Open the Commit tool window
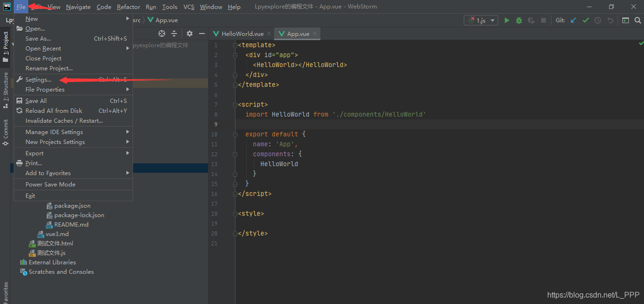The image size is (644, 304). click(5, 132)
